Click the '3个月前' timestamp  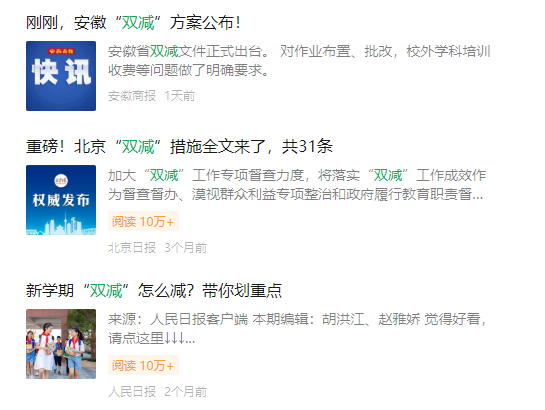[x=186, y=247]
